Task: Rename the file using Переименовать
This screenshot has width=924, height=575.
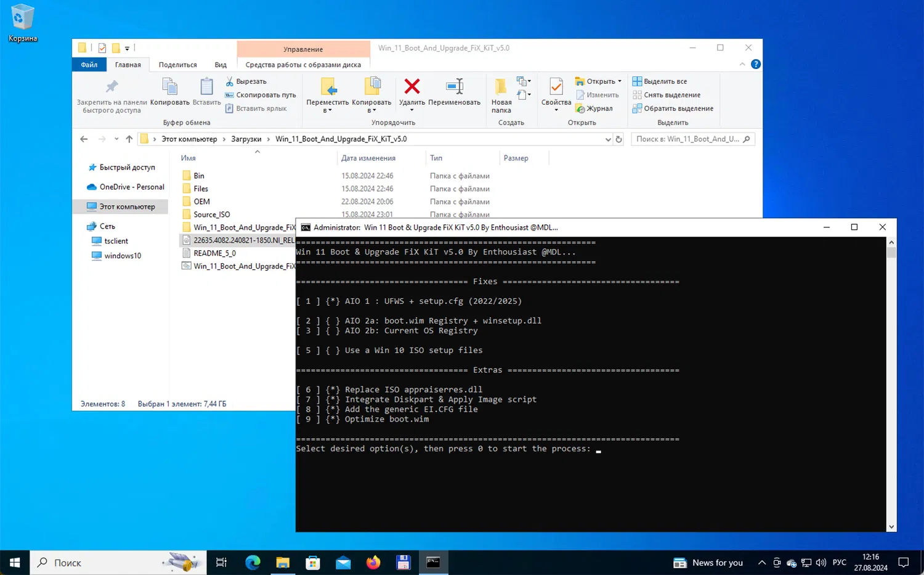Action: point(454,92)
